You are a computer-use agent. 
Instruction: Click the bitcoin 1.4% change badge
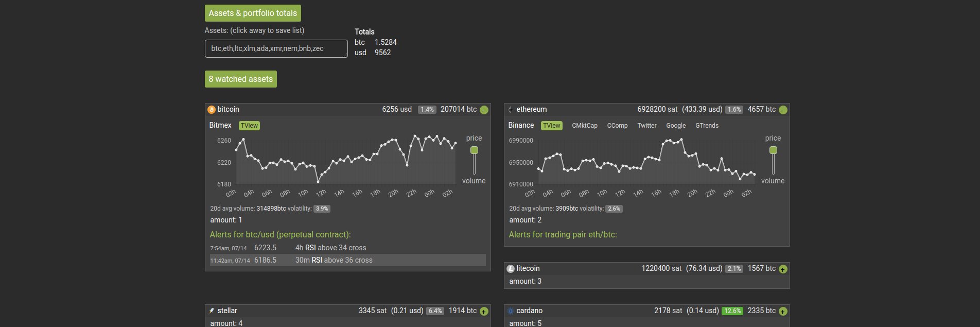pyautogui.click(x=427, y=110)
